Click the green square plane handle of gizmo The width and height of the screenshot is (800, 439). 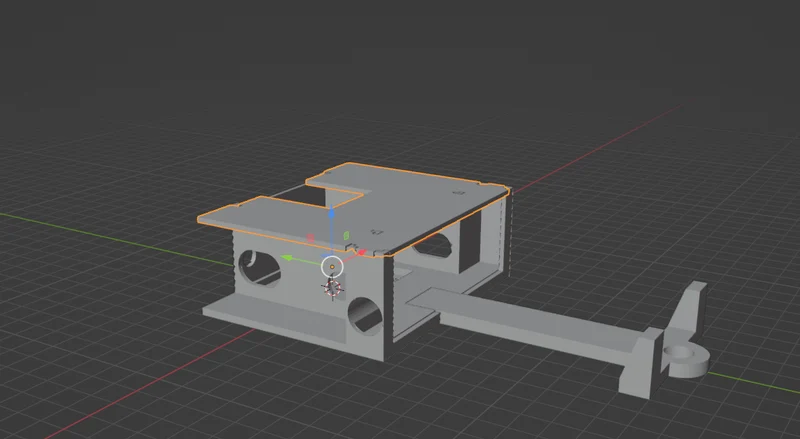click(x=346, y=235)
